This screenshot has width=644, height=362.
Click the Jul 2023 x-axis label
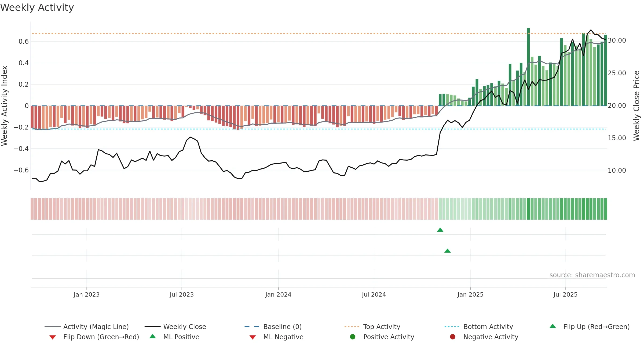point(182,295)
